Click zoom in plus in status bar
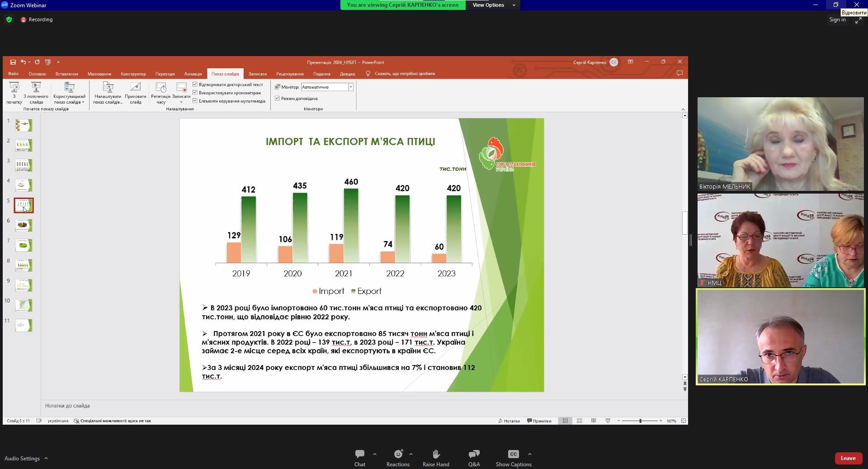868x469 pixels. click(660, 421)
